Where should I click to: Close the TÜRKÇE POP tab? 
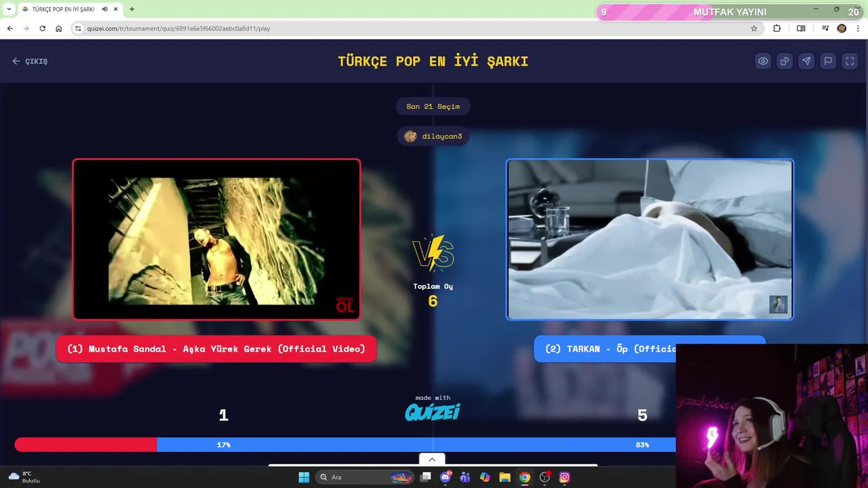pyautogui.click(x=115, y=9)
